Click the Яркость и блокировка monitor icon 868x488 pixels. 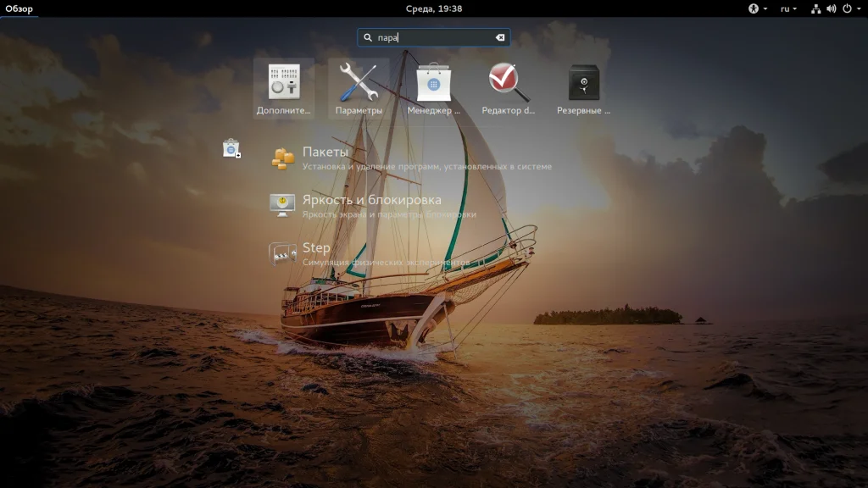[x=282, y=205]
